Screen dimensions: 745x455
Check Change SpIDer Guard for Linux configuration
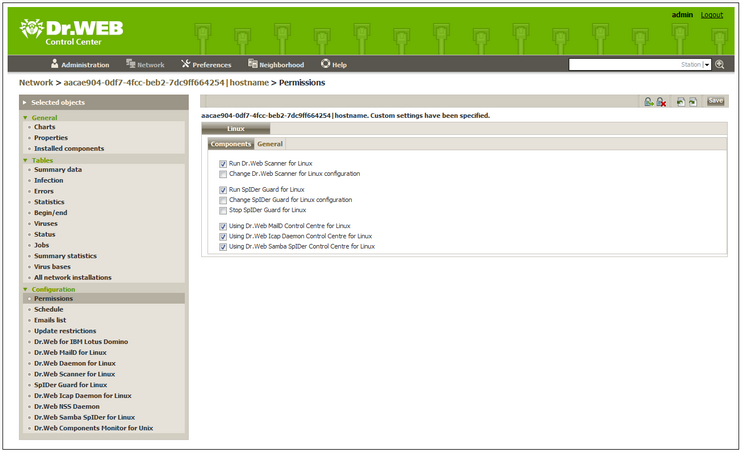[223, 200]
